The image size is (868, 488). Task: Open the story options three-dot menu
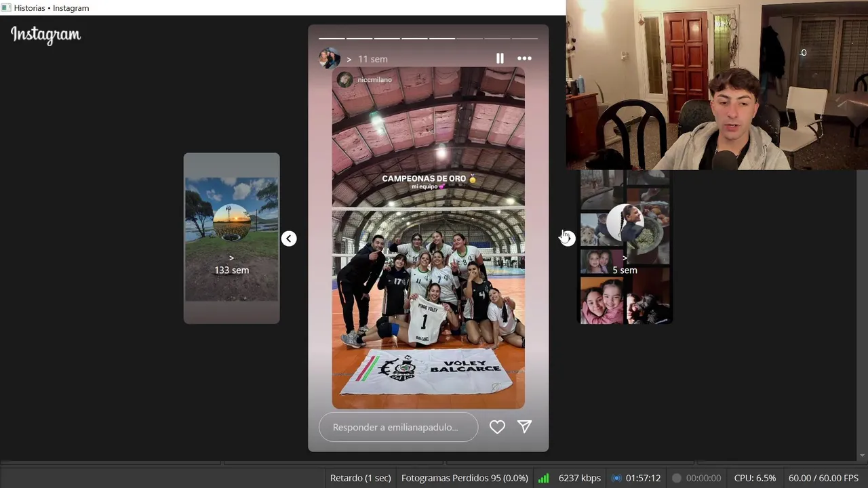pos(524,58)
